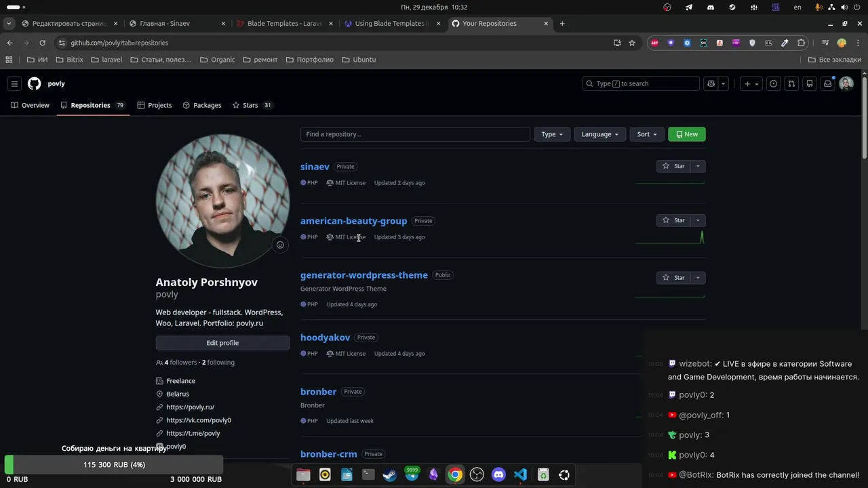Open the Extensions puzzle icon
The image size is (868, 488).
coord(801,43)
